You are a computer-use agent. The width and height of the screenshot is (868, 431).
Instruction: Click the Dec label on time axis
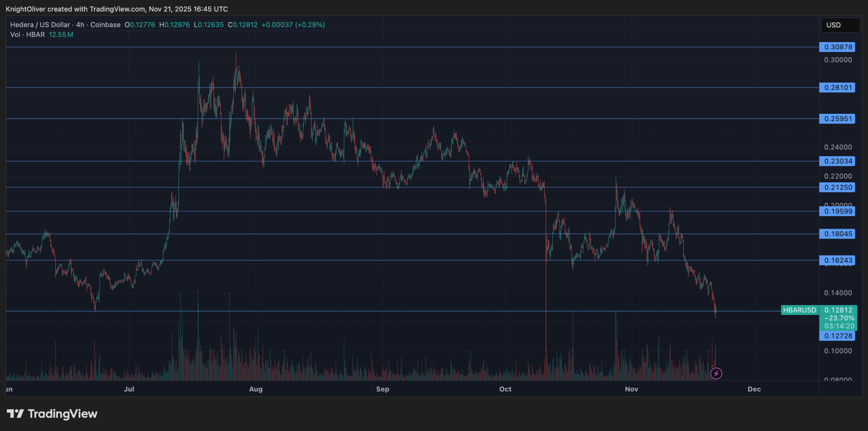pos(754,389)
